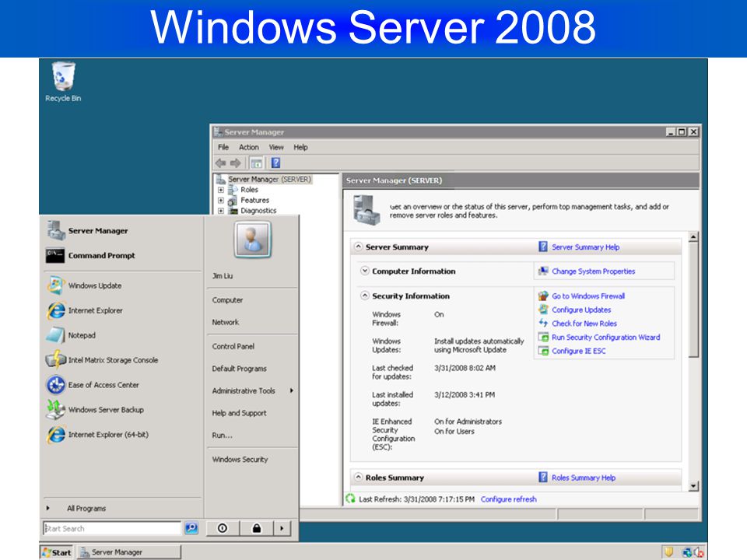The height and width of the screenshot is (560, 747).
Task: Collapse the Roles Summary section
Action: pyautogui.click(x=358, y=477)
